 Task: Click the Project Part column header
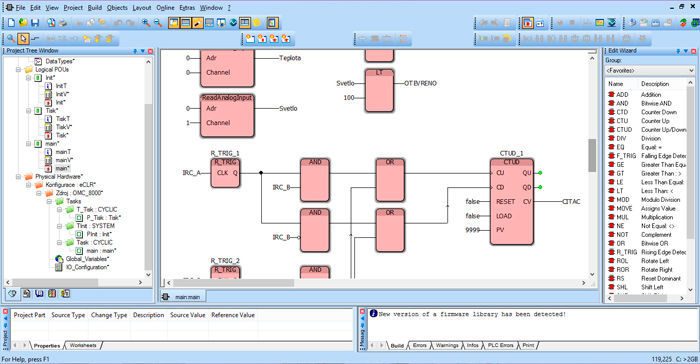coord(29,315)
